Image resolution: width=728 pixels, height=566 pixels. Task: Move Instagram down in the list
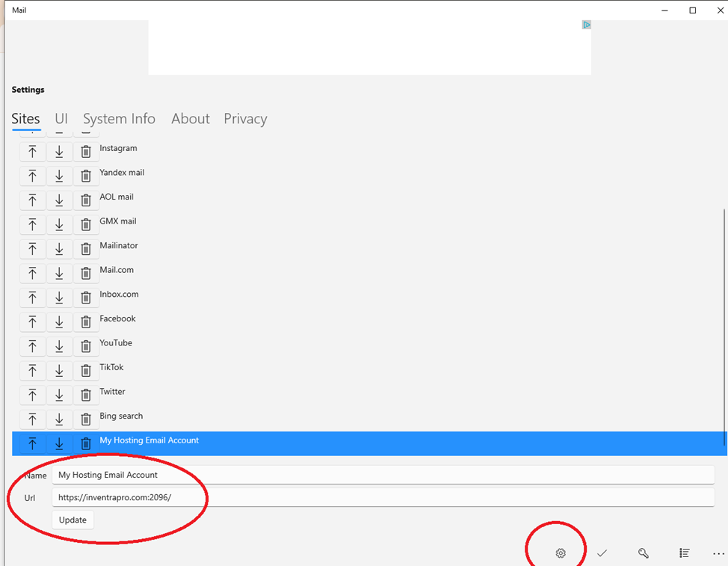click(59, 152)
